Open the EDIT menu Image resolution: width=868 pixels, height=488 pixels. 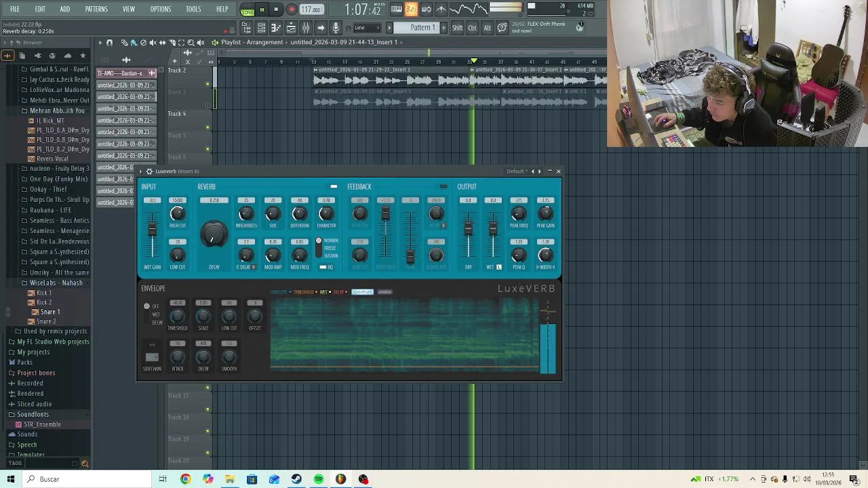[40, 9]
